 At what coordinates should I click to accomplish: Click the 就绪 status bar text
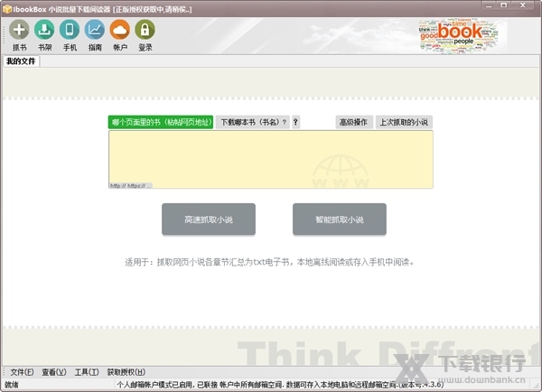[12, 385]
